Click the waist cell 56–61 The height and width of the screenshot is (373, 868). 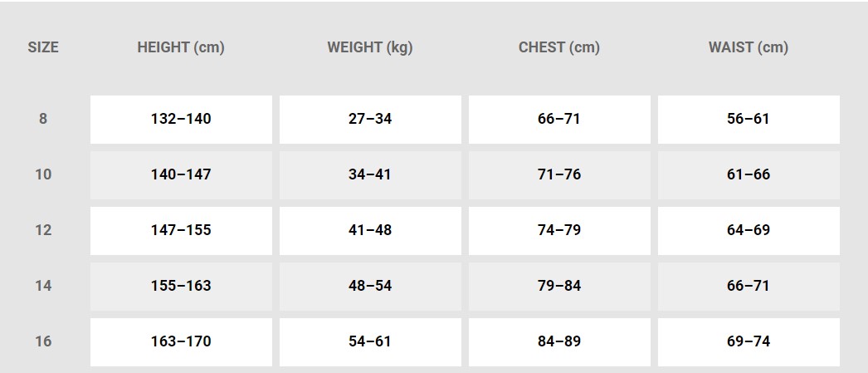tap(749, 119)
